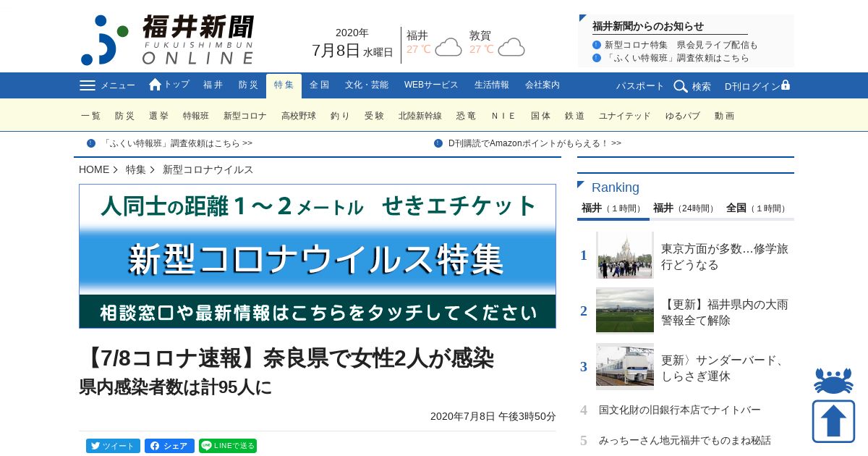Share article with Facebook シェア button

click(x=169, y=446)
